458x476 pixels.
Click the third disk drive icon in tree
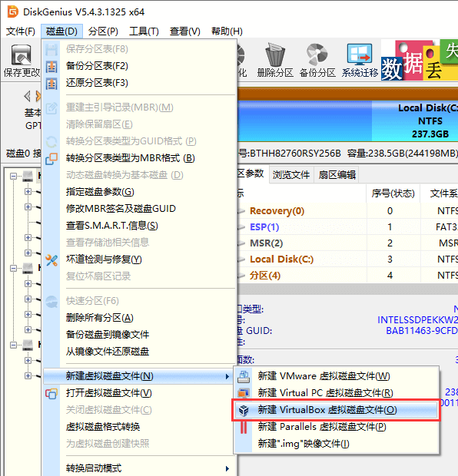(x=28, y=345)
